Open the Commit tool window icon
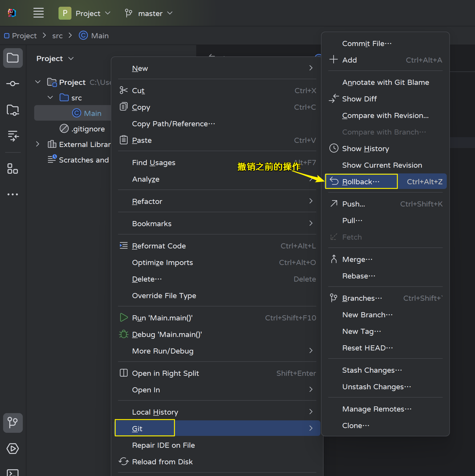The height and width of the screenshot is (476, 475). click(x=13, y=84)
